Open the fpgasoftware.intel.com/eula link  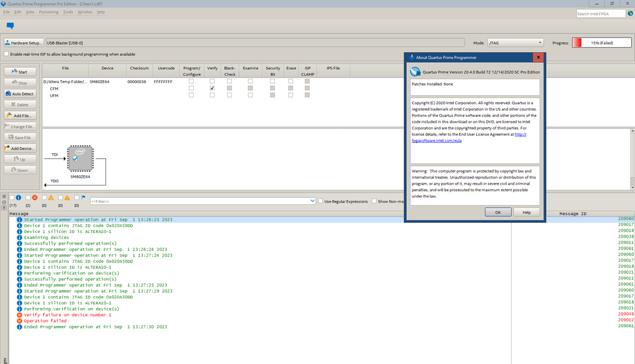[437, 140]
